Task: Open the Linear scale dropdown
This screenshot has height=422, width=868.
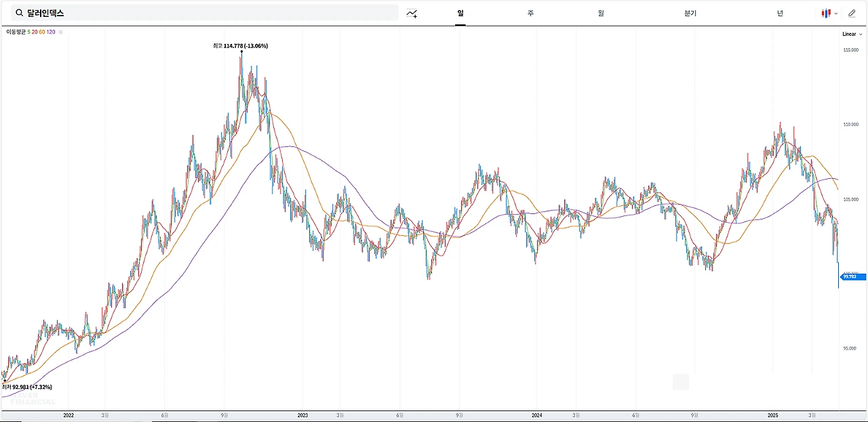Action: (x=852, y=34)
